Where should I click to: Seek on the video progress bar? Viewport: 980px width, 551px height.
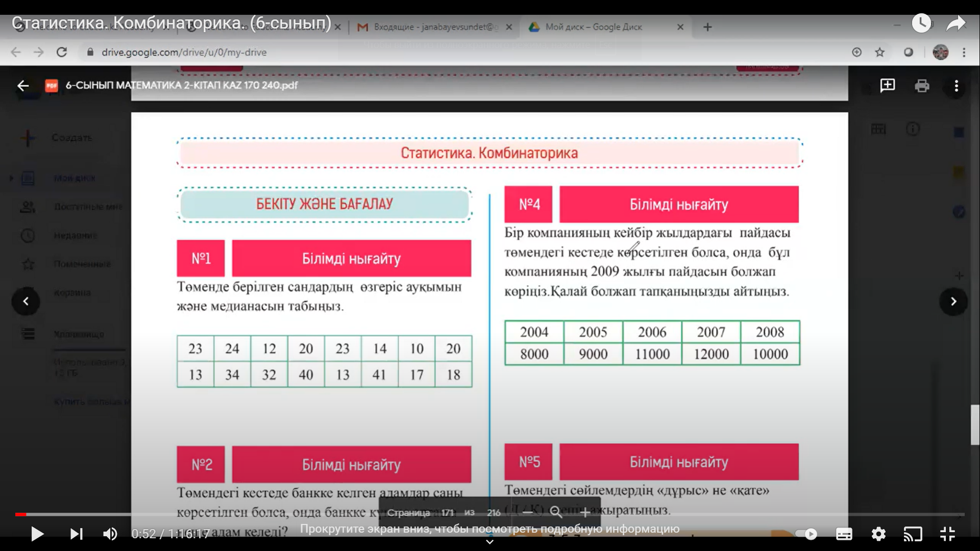(490, 514)
